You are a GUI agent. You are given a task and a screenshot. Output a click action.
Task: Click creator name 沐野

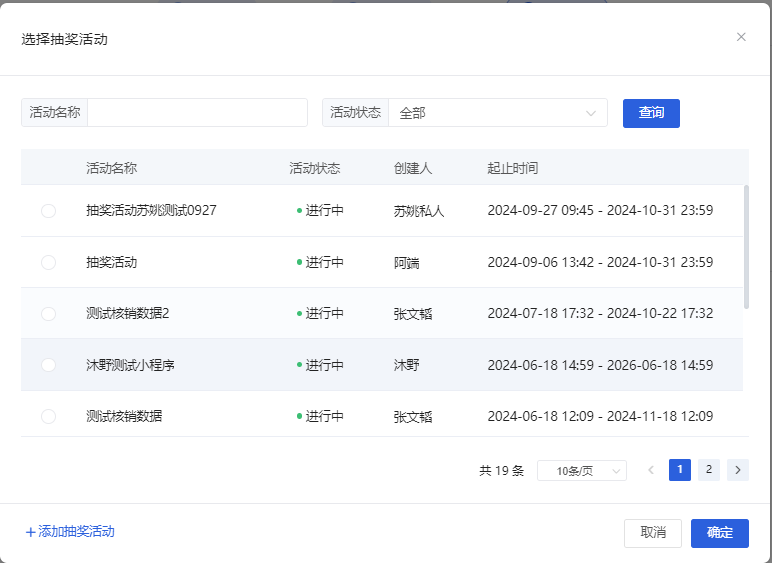[x=406, y=365]
